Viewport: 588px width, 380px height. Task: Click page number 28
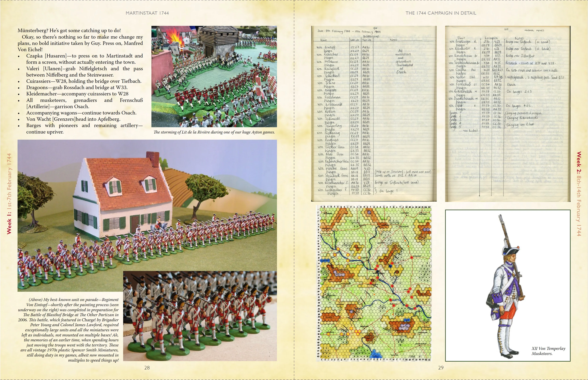tap(147, 368)
